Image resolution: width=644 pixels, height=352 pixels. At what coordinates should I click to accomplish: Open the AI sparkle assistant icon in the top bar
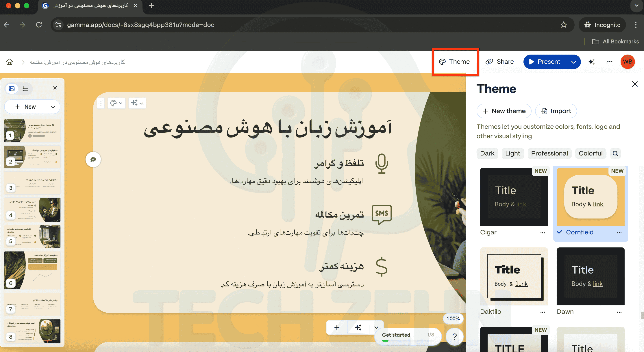[x=592, y=62]
